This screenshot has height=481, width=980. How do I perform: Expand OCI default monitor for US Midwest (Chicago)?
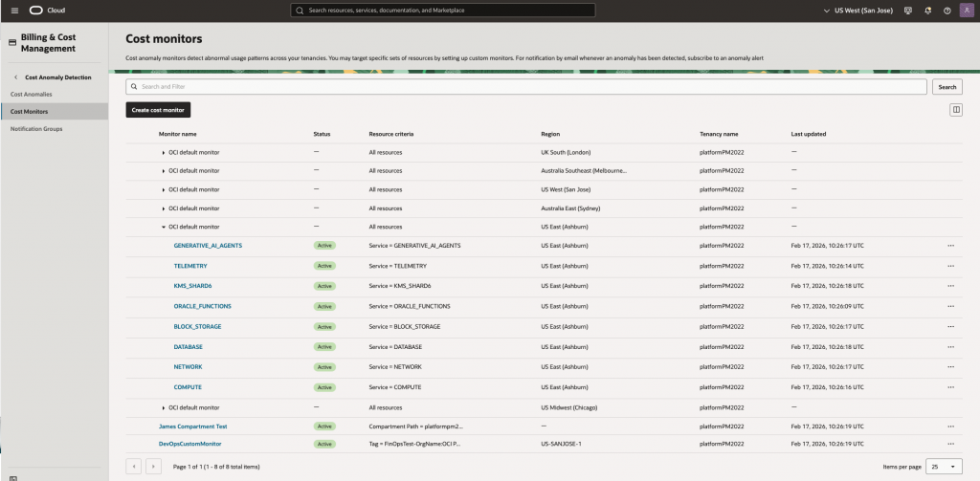[164, 408]
